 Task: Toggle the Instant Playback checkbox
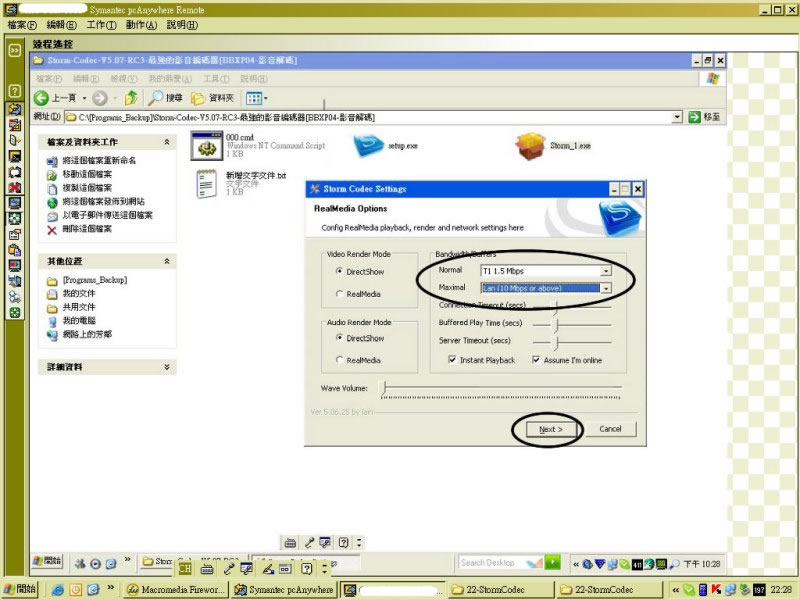coord(452,360)
